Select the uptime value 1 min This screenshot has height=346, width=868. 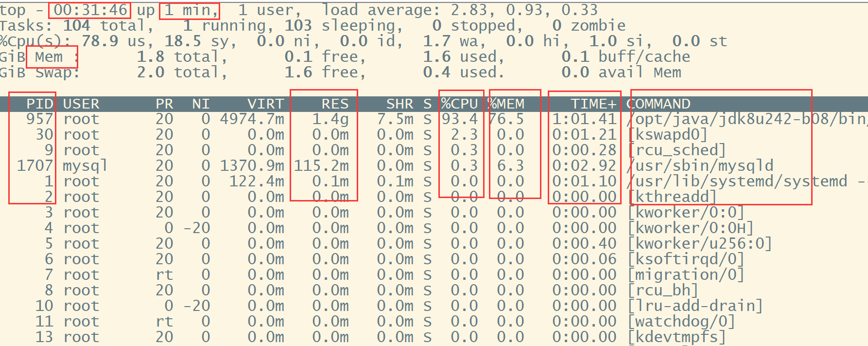[188, 10]
